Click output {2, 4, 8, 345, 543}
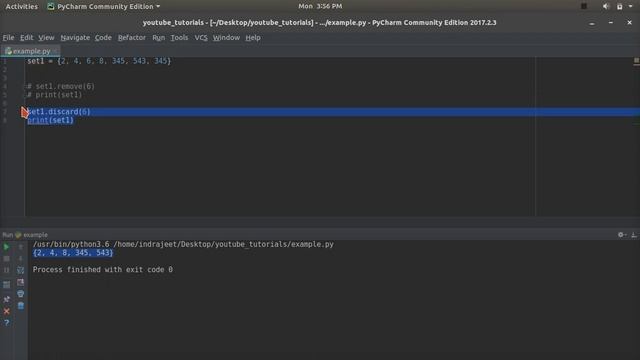 coord(73,253)
